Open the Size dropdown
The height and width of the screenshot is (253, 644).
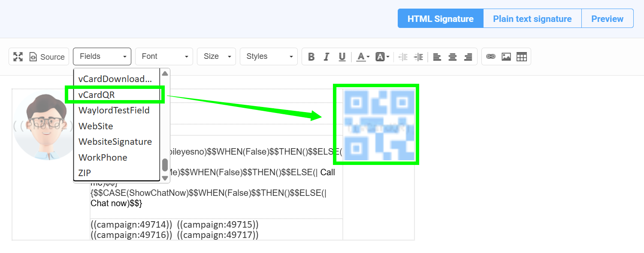(216, 56)
